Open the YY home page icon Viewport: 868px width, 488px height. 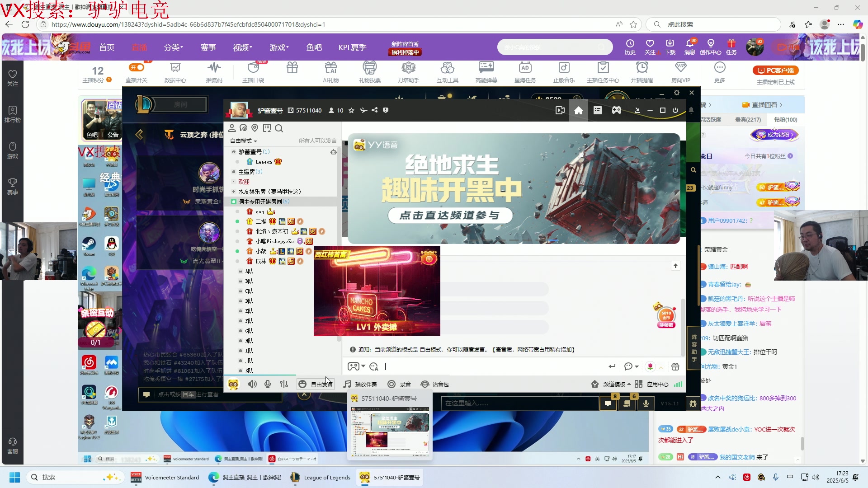tap(578, 111)
